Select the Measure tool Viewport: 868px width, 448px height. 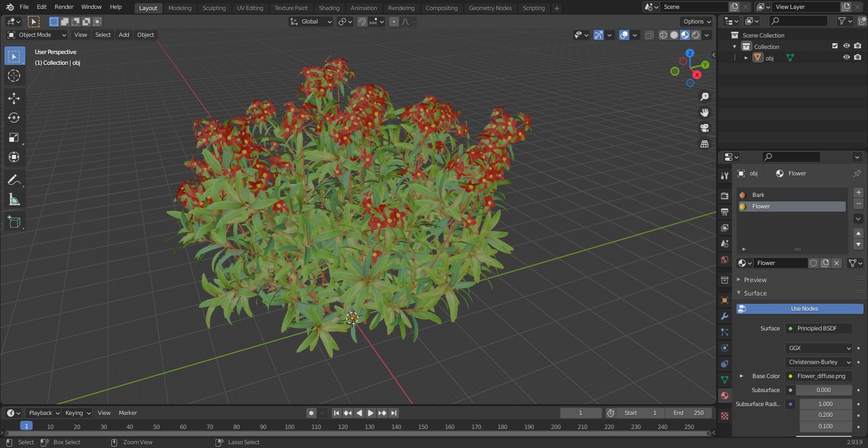(14, 200)
